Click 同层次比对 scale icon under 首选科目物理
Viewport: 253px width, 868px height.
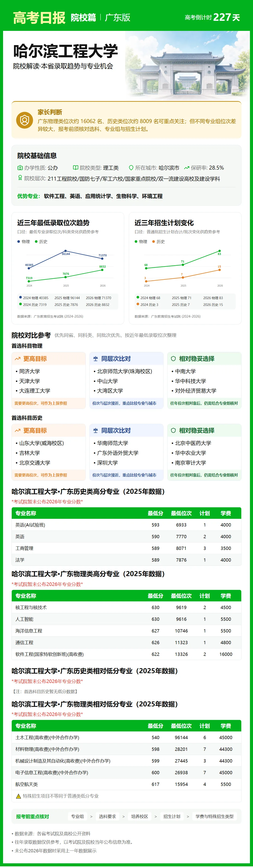[96, 359]
